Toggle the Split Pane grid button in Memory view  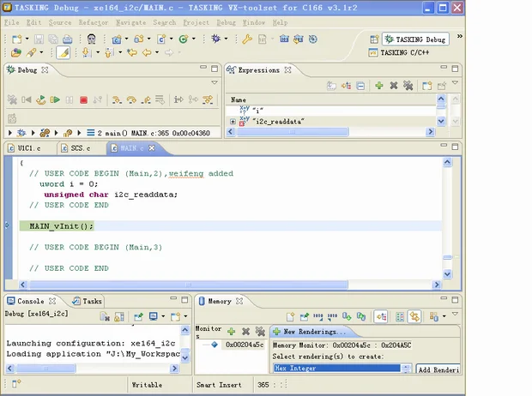click(x=400, y=316)
